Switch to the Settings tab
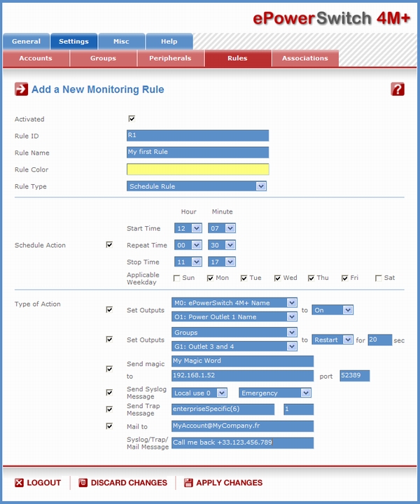This screenshot has height=504, width=420. pyautogui.click(x=73, y=41)
